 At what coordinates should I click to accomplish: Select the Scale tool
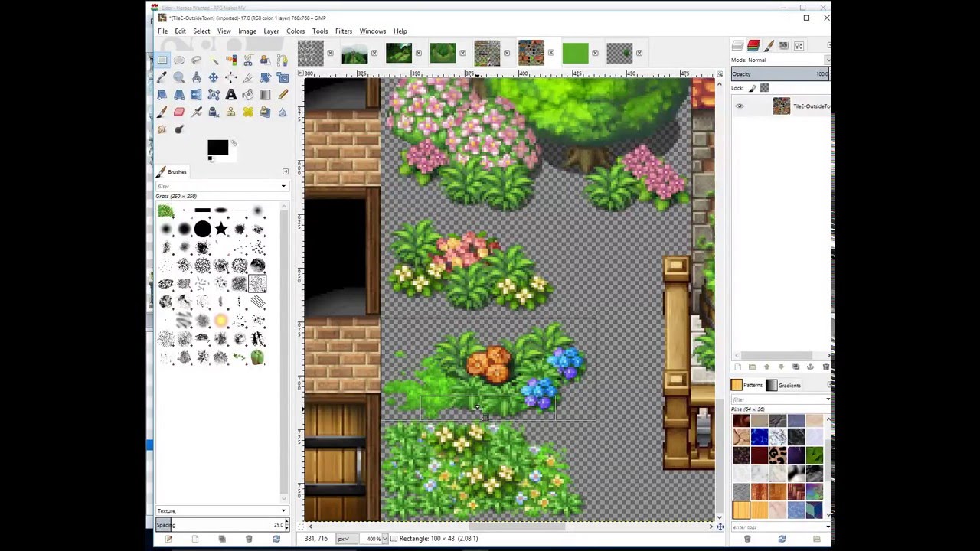tap(283, 77)
